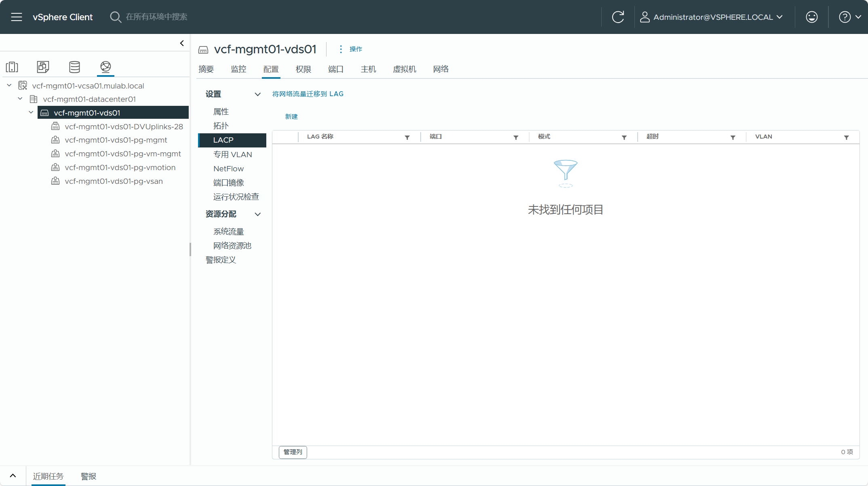
Task: Open the hamburger main menu
Action: point(17,17)
